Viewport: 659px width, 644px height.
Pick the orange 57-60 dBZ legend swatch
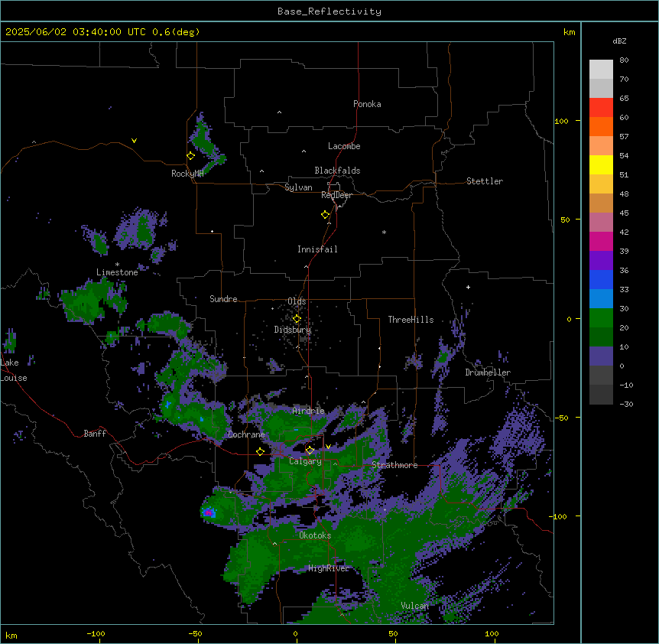(x=601, y=126)
